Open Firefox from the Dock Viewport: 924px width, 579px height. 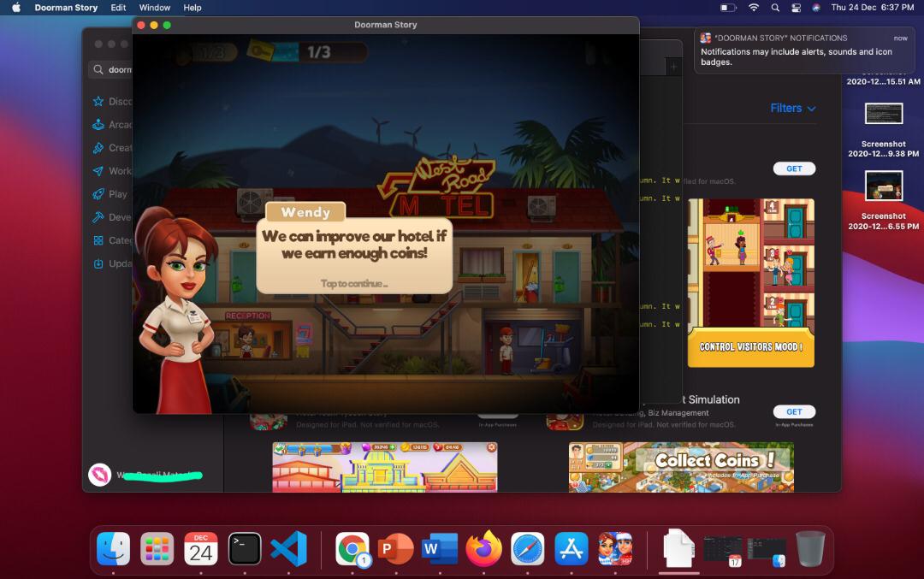[485, 548]
